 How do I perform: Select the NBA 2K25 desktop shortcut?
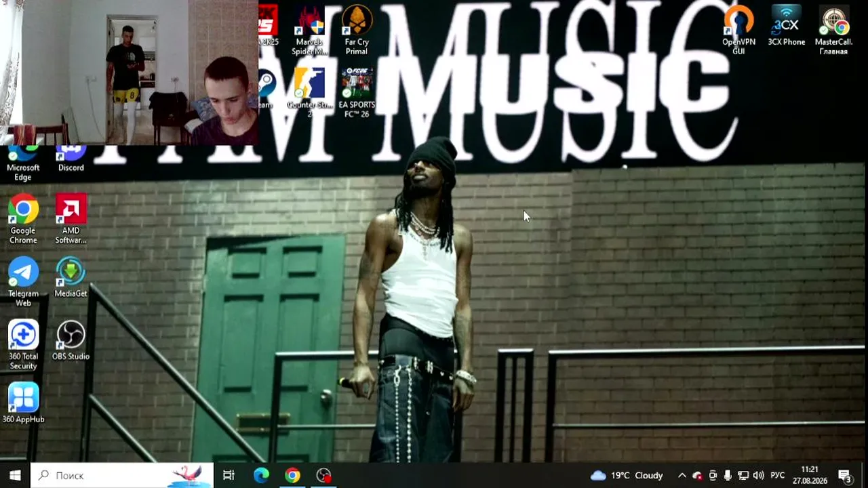point(269,26)
